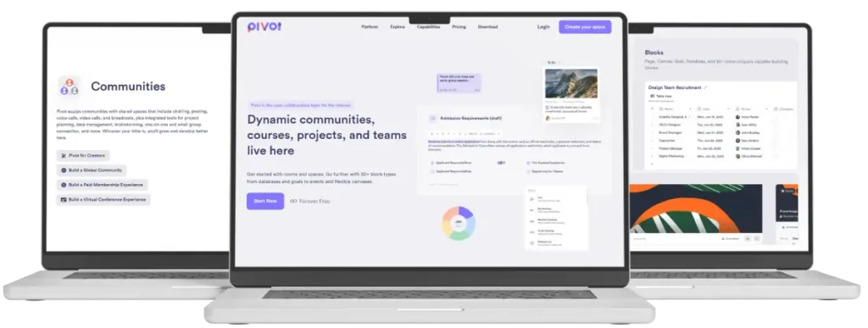Viewport: 868px width, 328px height.
Task: Click the Start Now button
Action: point(265,202)
